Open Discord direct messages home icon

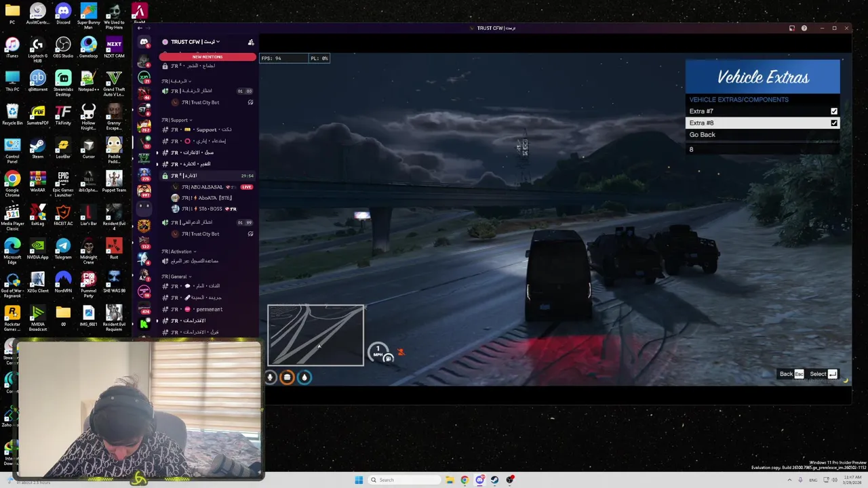point(144,42)
